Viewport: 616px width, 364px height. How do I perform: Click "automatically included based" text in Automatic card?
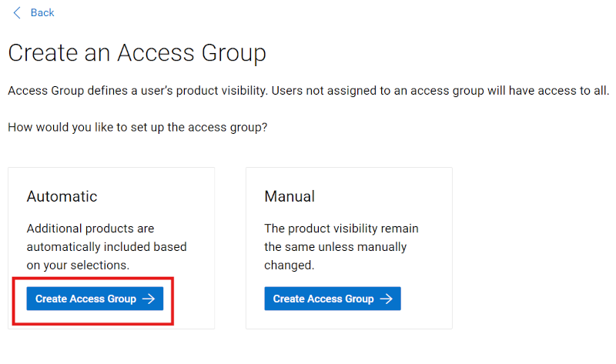point(106,247)
